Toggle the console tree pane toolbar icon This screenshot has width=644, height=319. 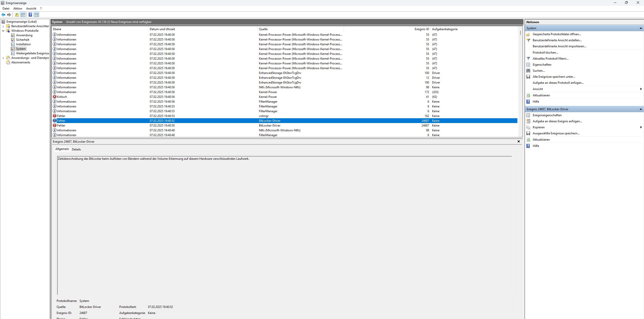pos(23,15)
